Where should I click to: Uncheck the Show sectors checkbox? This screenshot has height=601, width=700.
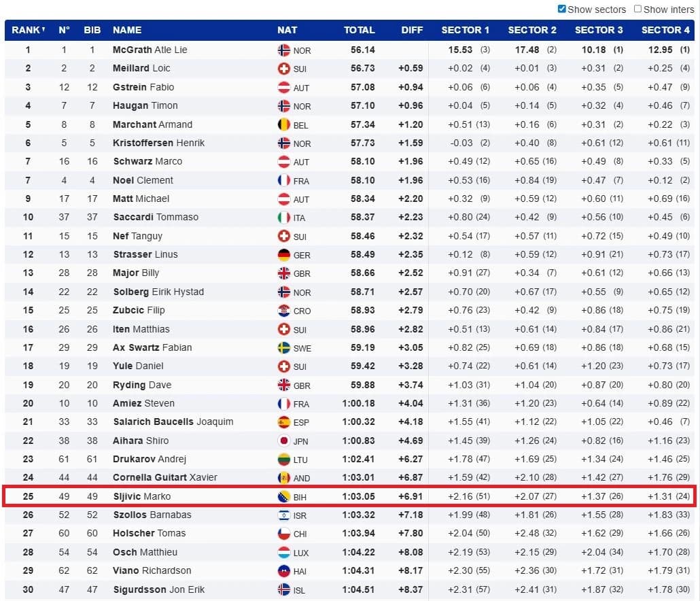[x=561, y=9]
